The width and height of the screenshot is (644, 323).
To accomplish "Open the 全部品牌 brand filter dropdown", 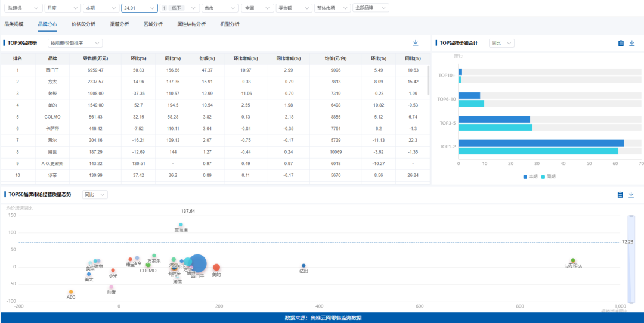I will coord(370,8).
